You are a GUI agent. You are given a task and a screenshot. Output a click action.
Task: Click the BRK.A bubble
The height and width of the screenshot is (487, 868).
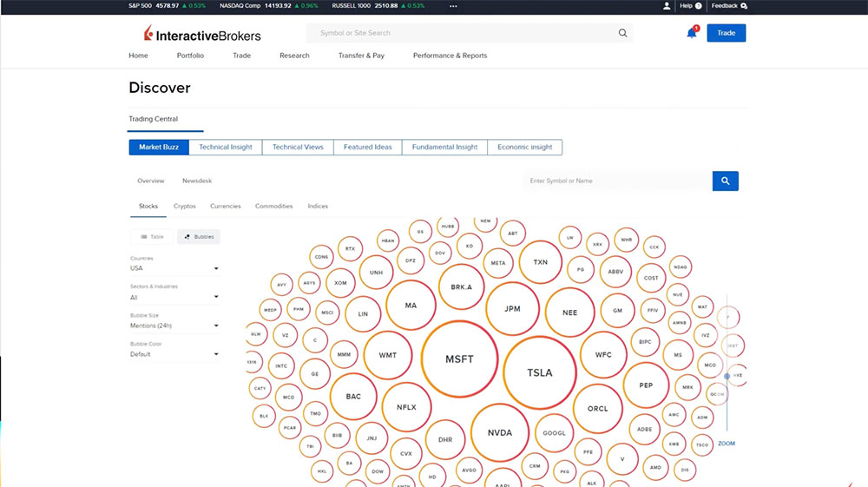point(462,287)
